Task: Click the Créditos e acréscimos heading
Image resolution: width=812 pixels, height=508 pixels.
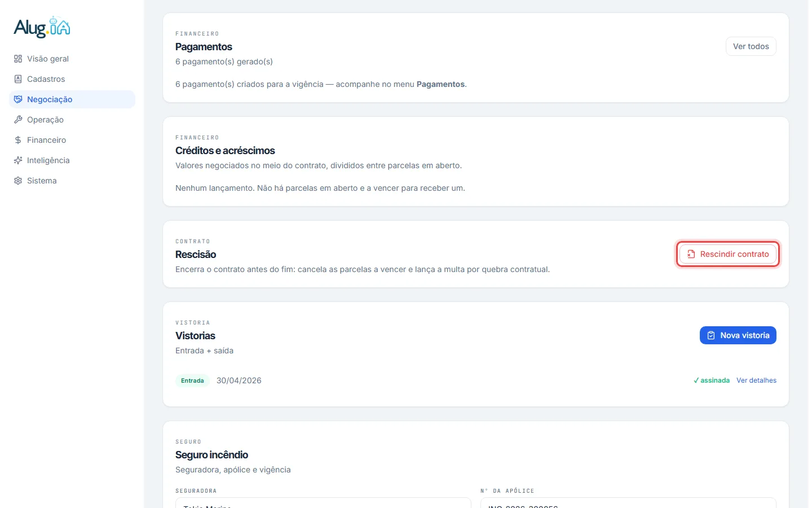Action: (225, 151)
